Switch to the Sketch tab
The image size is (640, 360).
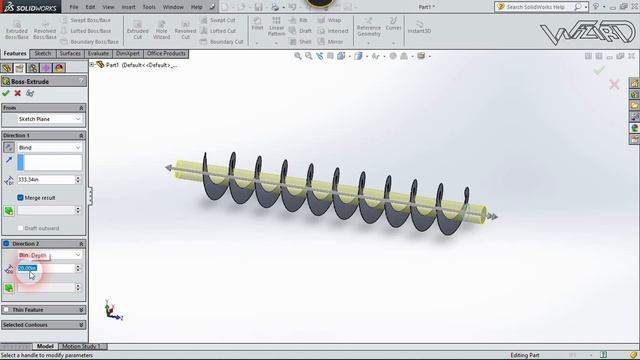(x=42, y=53)
